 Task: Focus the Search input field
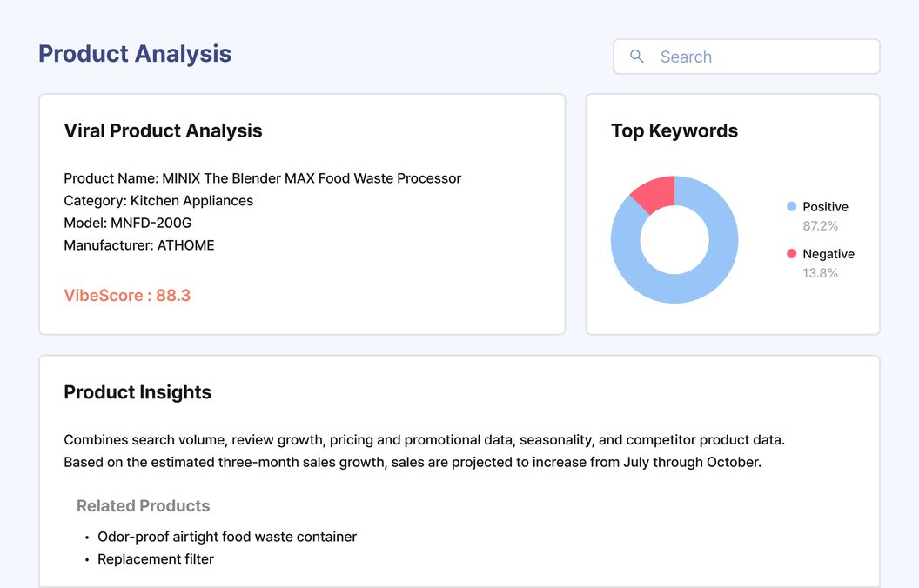coord(746,57)
